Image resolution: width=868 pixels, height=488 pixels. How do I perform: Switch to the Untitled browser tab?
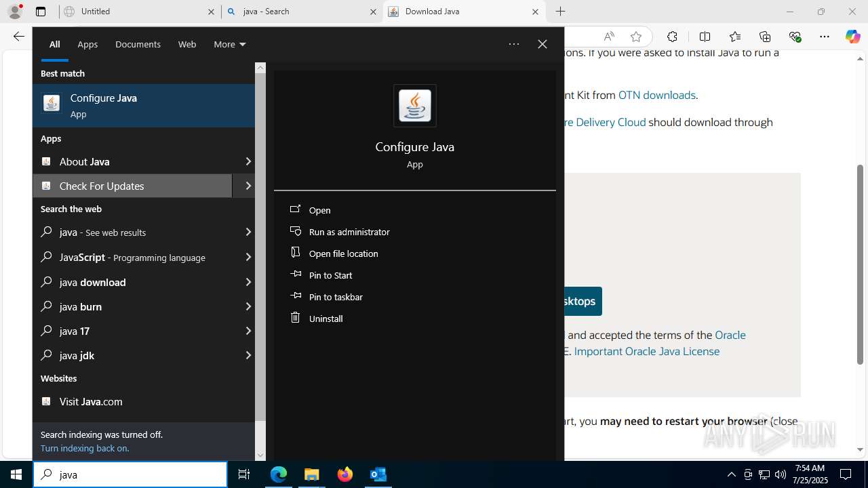[138, 12]
